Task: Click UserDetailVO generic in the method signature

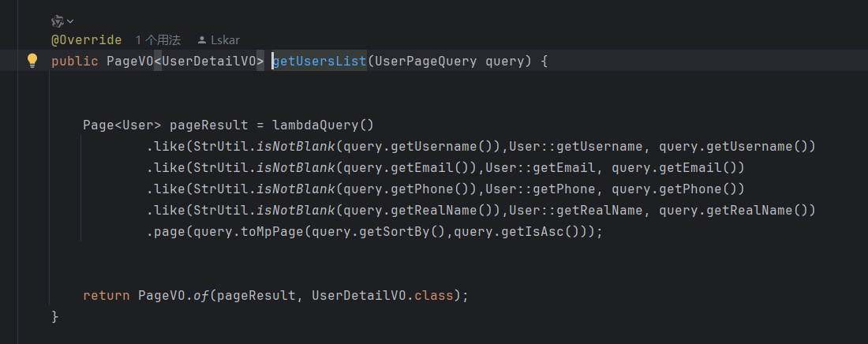Action: click(208, 61)
